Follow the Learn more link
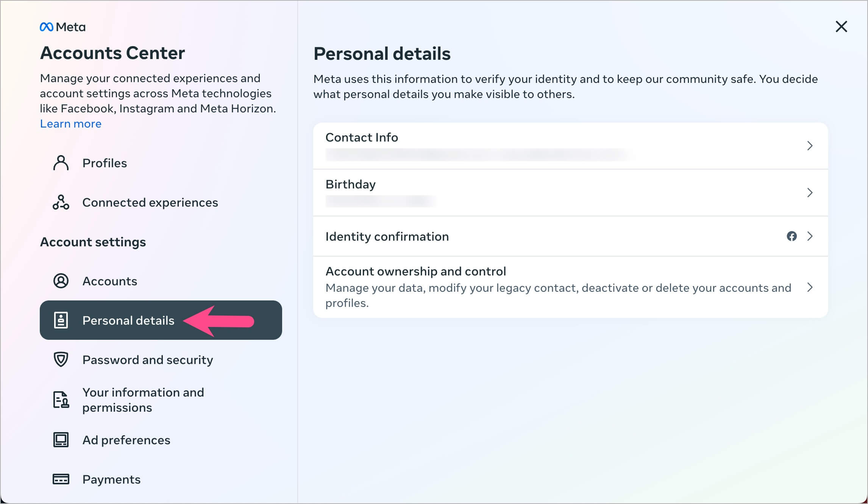The height and width of the screenshot is (504, 868). pos(71,124)
